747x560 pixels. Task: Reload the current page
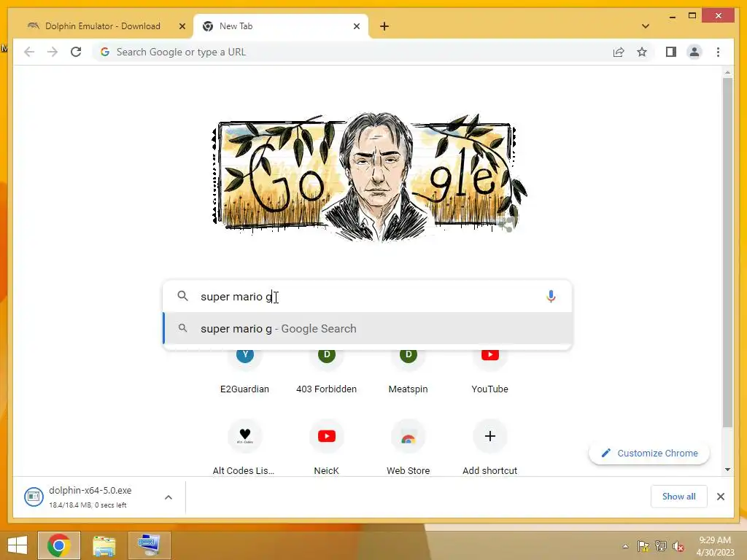point(76,52)
